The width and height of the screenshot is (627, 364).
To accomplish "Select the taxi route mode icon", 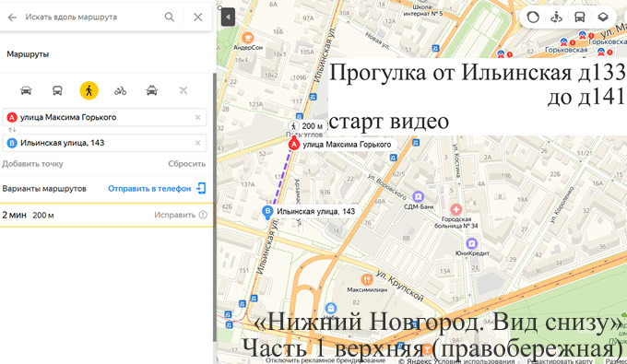I will click(x=152, y=90).
